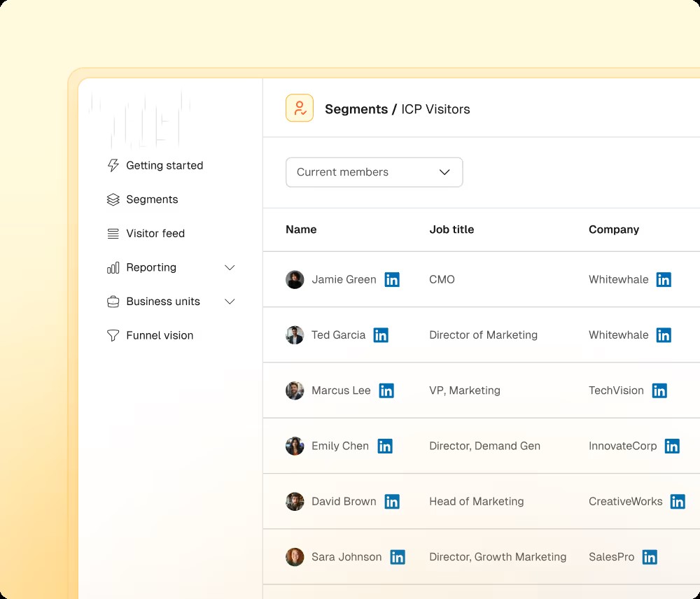The image size is (700, 599).
Task: Open TechVision company LinkedIn icon
Action: [659, 390]
